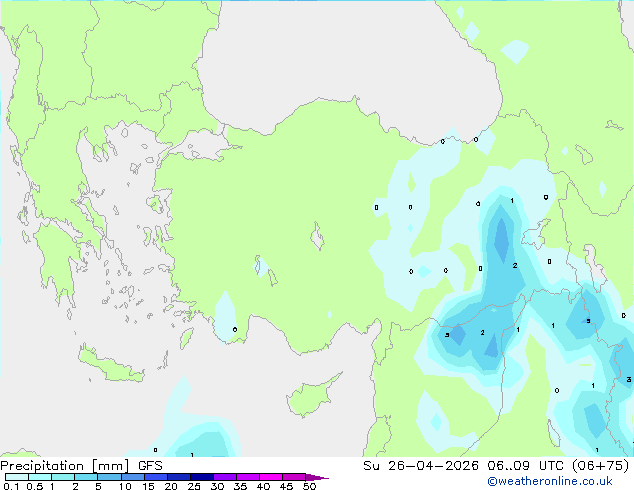Screen dimensions: 634x490
Task: Select the legend swatch between 5 and 10
Action: click(x=109, y=477)
